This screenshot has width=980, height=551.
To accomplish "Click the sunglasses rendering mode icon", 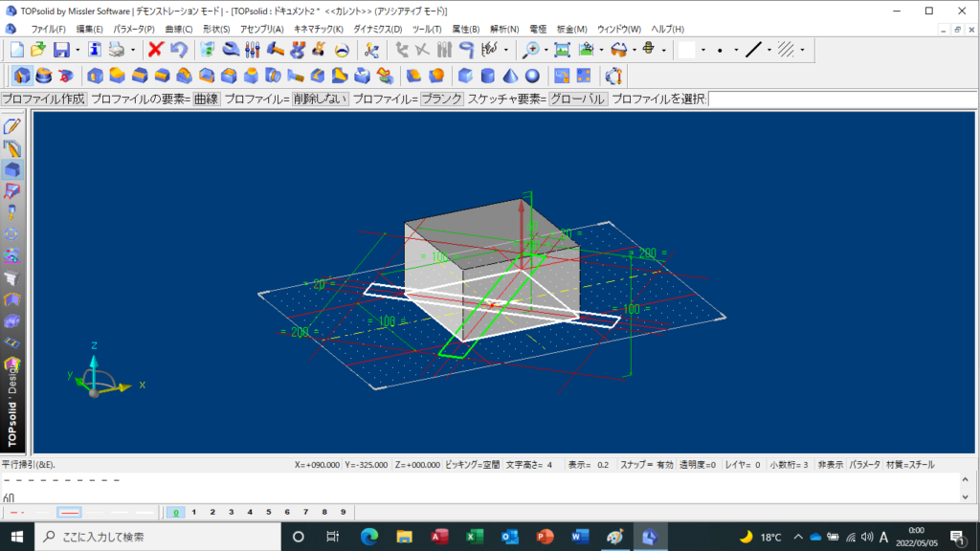I will coord(619,50).
